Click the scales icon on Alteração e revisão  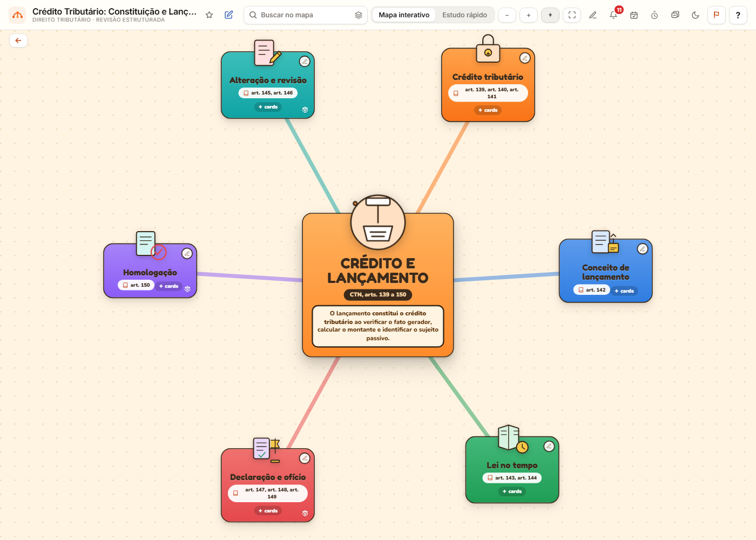[x=305, y=110]
